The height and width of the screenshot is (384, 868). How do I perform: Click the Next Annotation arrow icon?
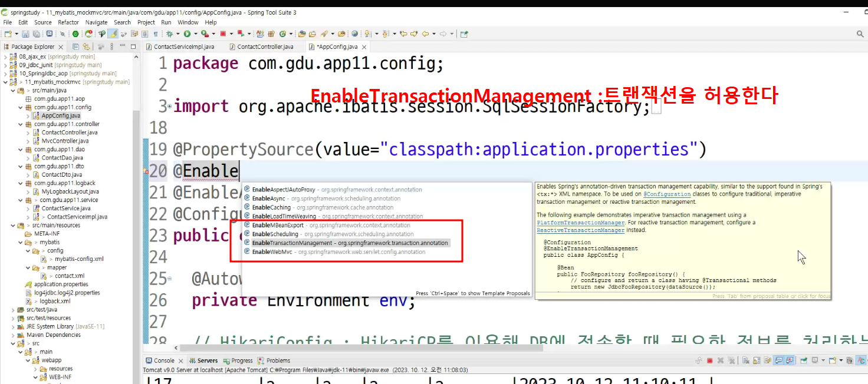coord(367,34)
